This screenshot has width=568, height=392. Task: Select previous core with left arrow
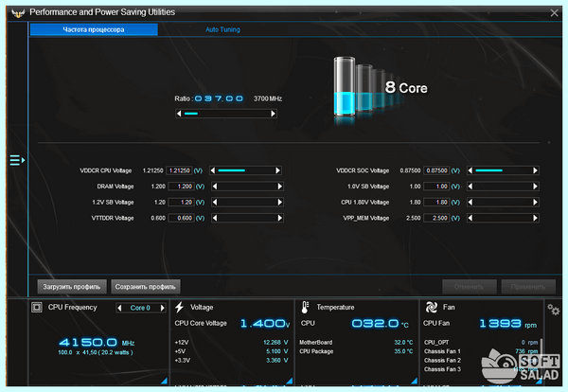119,308
